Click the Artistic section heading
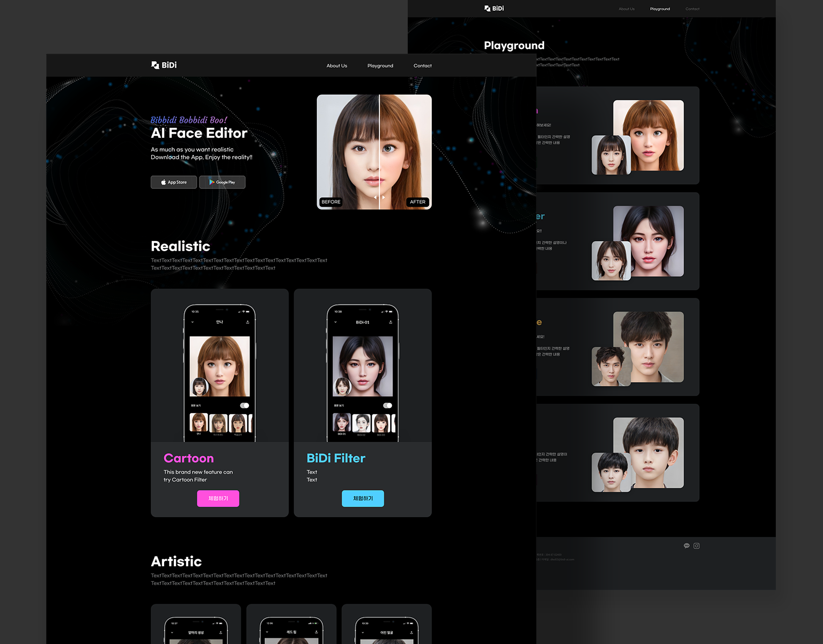The width and height of the screenshot is (823, 644). [176, 561]
